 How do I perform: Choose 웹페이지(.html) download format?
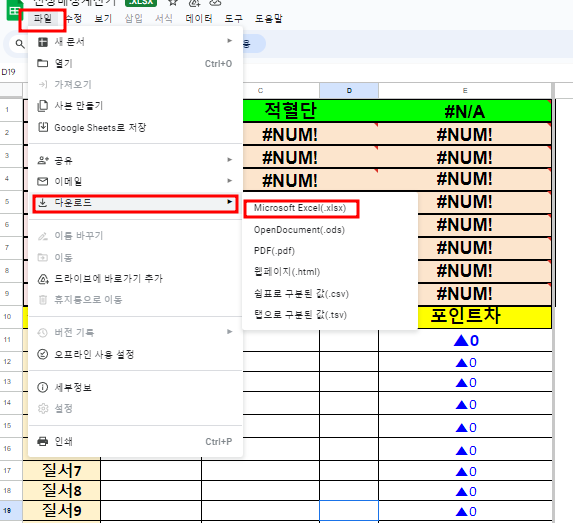[287, 272]
